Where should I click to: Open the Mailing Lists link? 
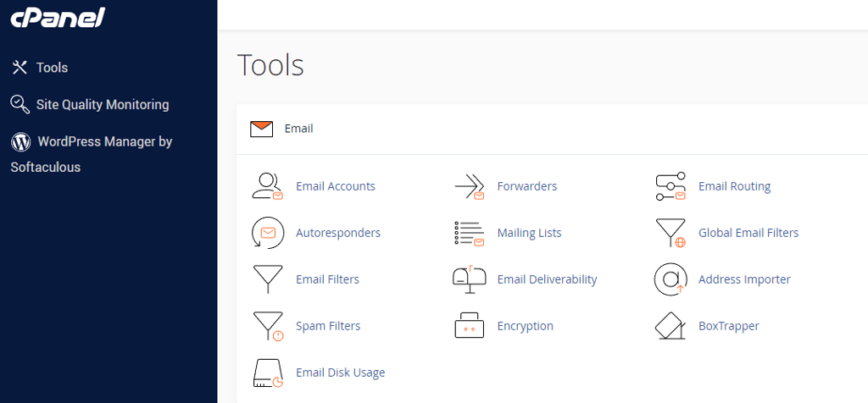529,233
